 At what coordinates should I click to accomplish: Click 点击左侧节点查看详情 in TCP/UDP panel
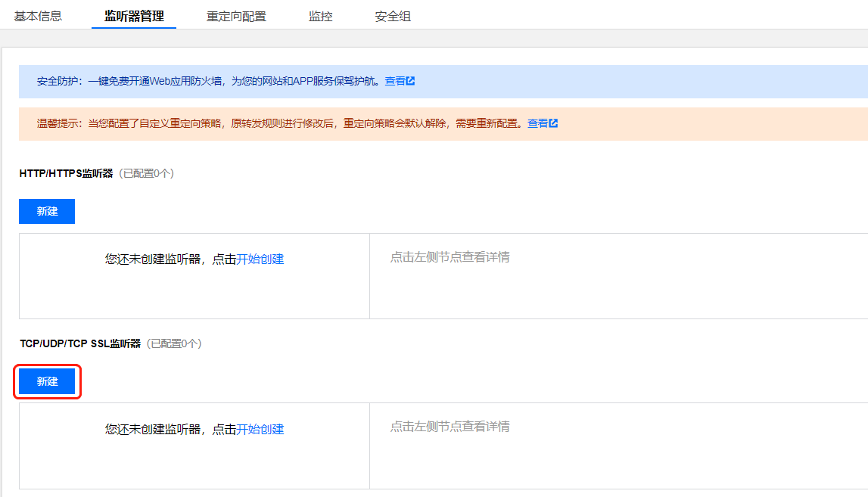450,427
